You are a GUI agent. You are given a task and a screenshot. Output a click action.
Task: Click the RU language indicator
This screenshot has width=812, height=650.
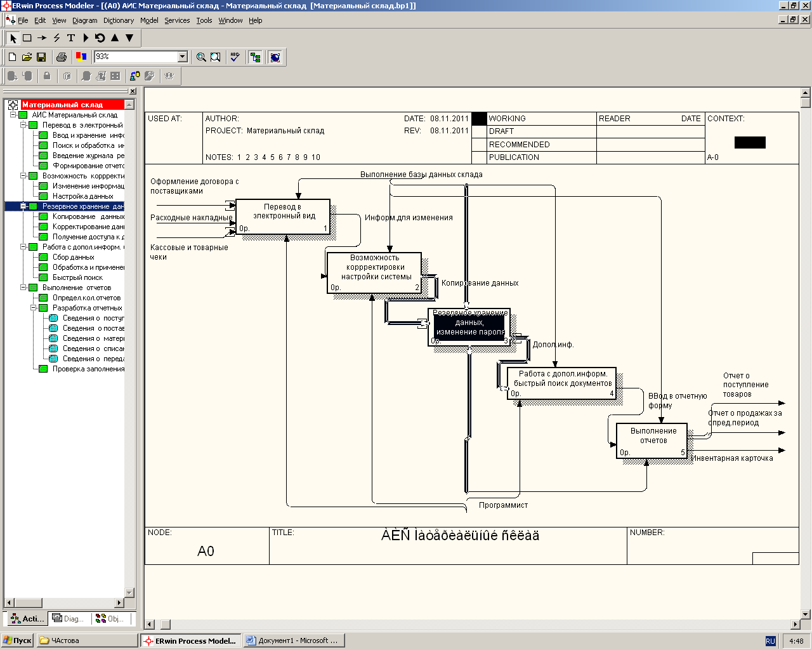pos(770,641)
